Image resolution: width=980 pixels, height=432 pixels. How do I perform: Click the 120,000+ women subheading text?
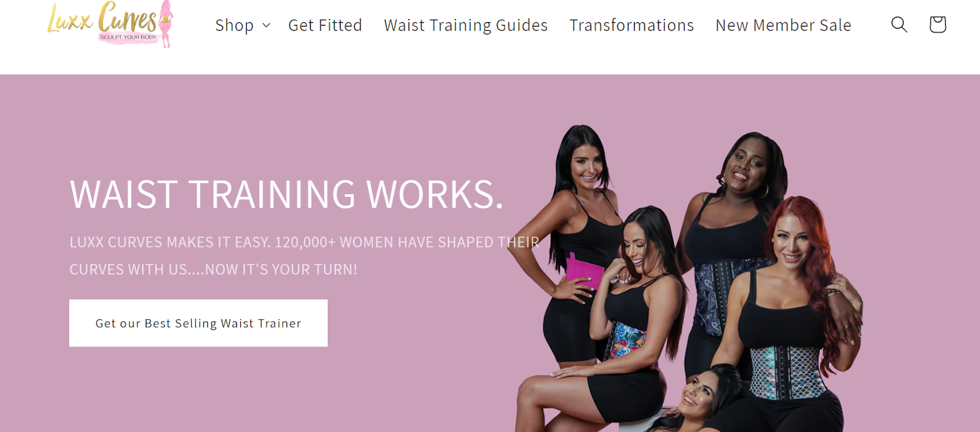click(304, 256)
